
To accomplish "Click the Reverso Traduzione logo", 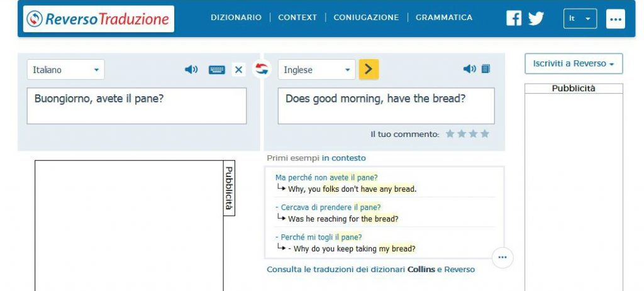I will [99, 19].
